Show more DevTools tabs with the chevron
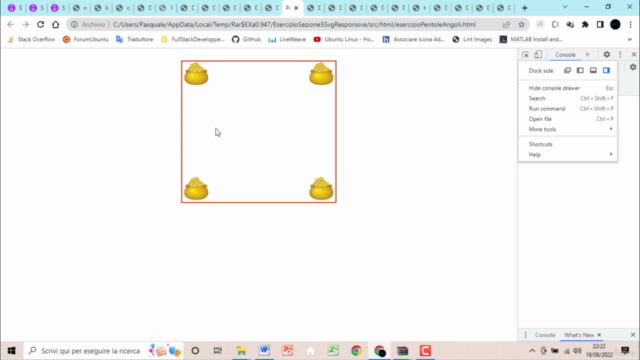This screenshot has width=640, height=360. [x=587, y=55]
